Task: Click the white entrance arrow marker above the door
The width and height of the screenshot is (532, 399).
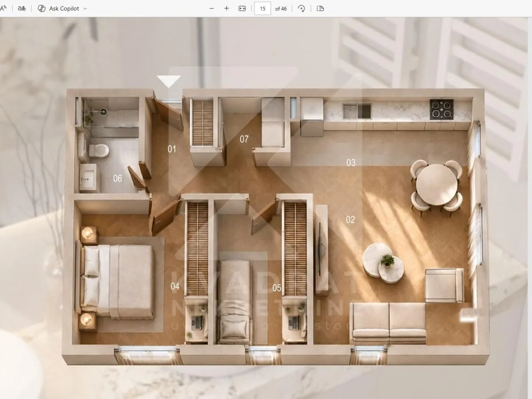Action: pyautogui.click(x=168, y=81)
